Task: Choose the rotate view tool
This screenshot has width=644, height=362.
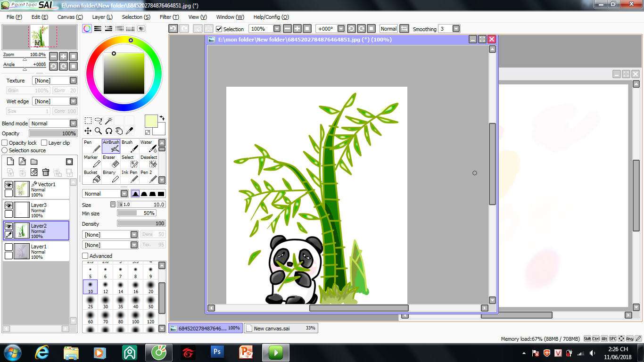Action: (x=108, y=131)
